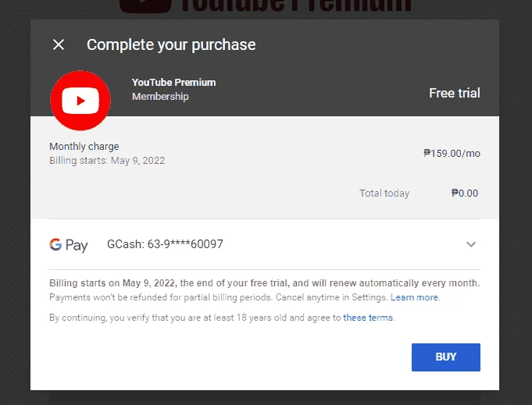
Task: Click the YouTube Premium title text
Action: pyautogui.click(x=173, y=83)
